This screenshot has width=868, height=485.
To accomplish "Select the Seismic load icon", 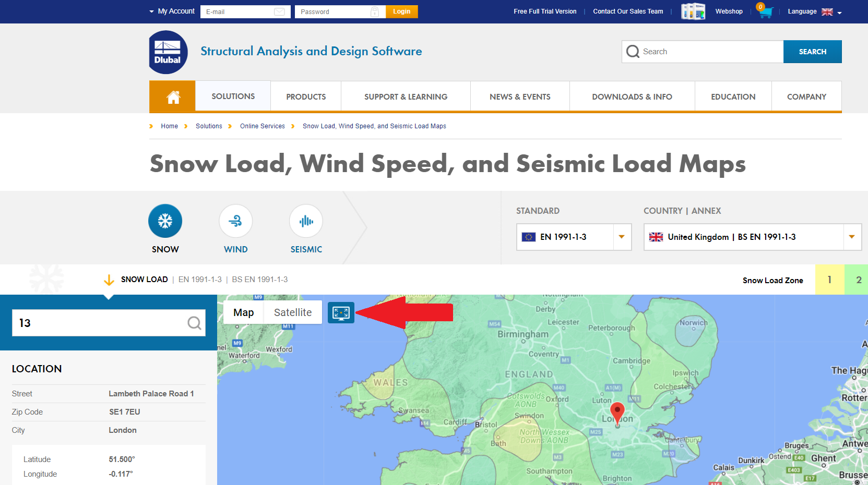I will tap(306, 221).
